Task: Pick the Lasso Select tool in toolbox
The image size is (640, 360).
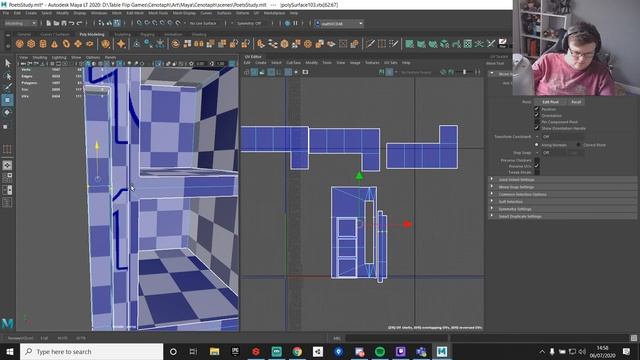Action: 7,76
